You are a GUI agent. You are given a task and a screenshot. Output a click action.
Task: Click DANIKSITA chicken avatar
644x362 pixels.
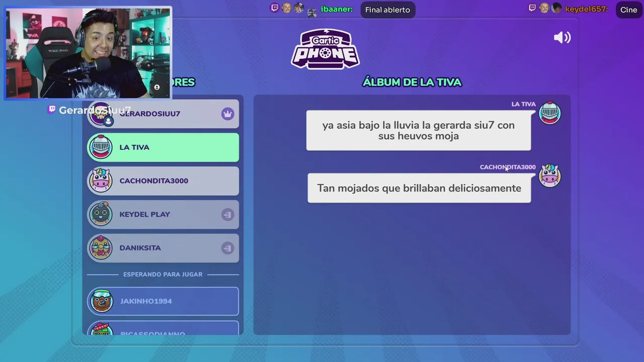(101, 248)
